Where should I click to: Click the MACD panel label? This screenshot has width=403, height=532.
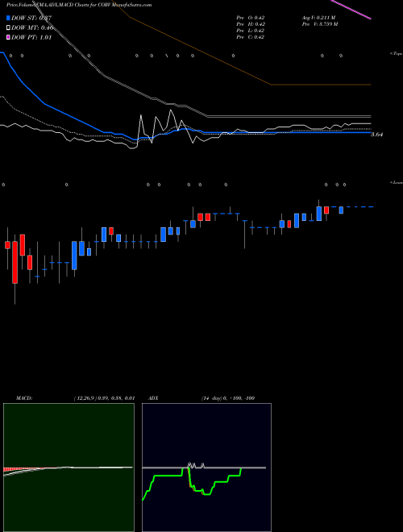24,398
